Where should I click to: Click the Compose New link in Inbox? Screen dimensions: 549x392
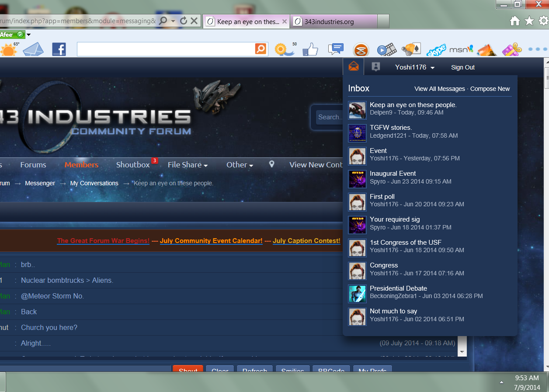(x=490, y=89)
